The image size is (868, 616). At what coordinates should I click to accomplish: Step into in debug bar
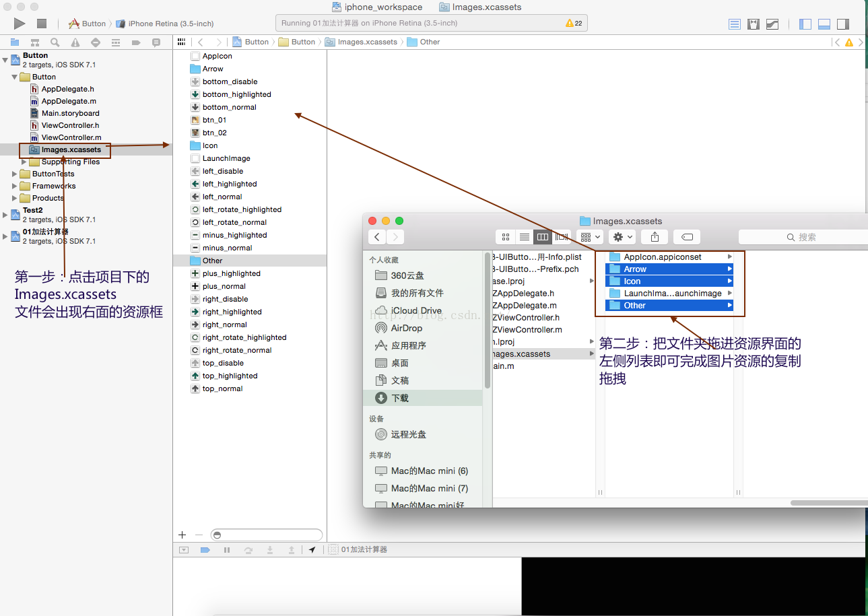(x=270, y=550)
